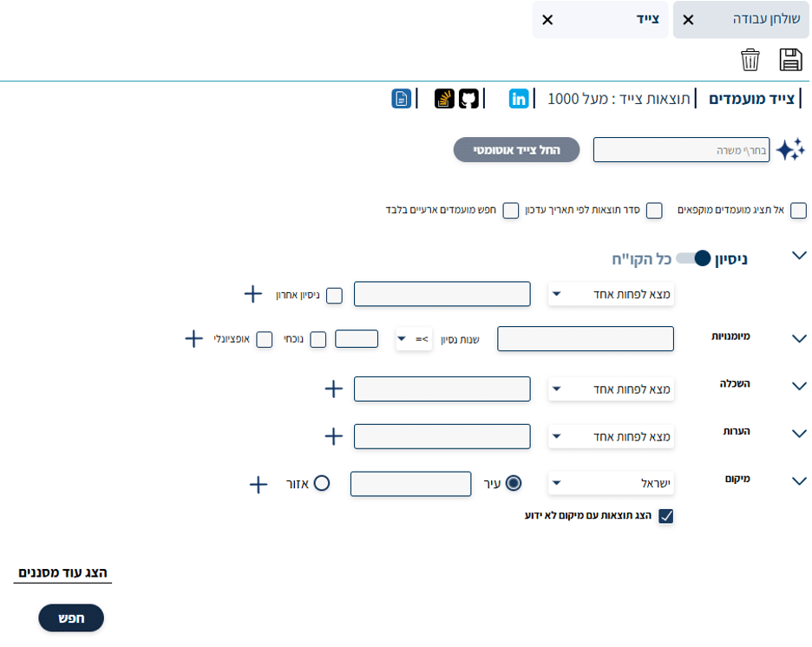Open the ישראל country dropdown
The height and width of the screenshot is (647, 812).
point(611,483)
